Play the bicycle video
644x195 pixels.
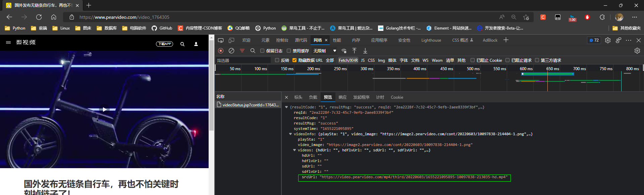[x=104, y=109]
